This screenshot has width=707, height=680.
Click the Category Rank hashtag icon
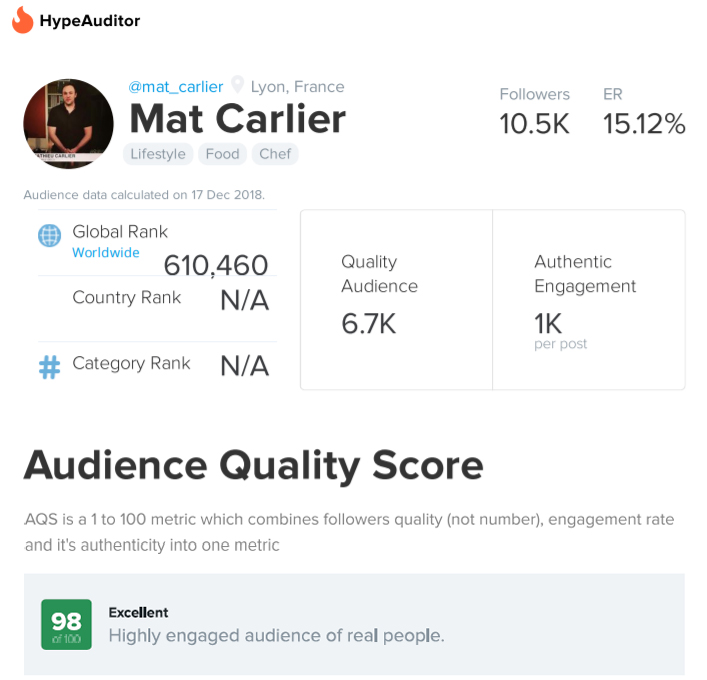(50, 367)
